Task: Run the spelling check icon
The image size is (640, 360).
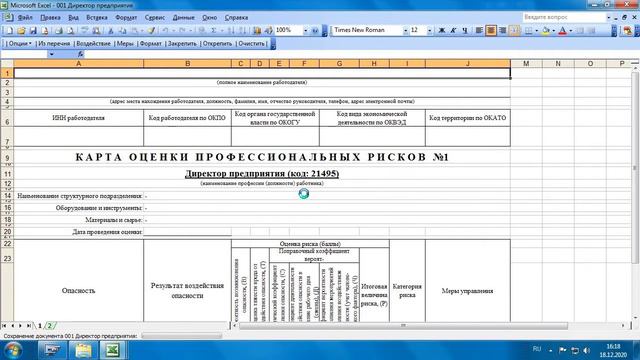Action: [84, 31]
